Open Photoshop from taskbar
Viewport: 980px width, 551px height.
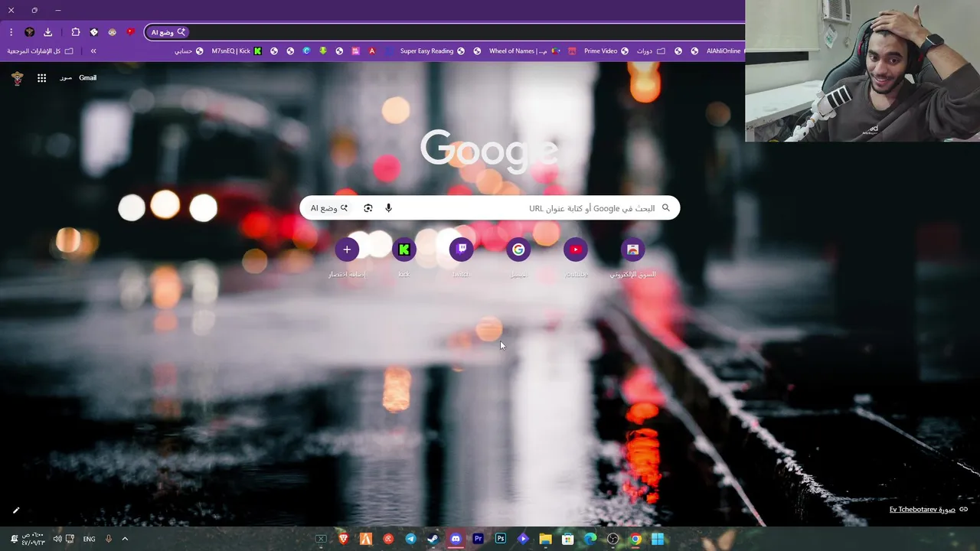click(500, 539)
